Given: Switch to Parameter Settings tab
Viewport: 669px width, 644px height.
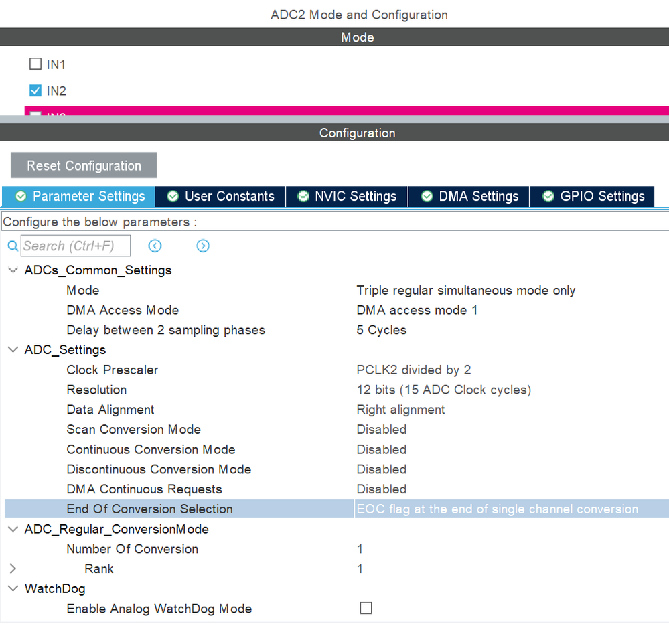Looking at the screenshot, I should point(78,197).
